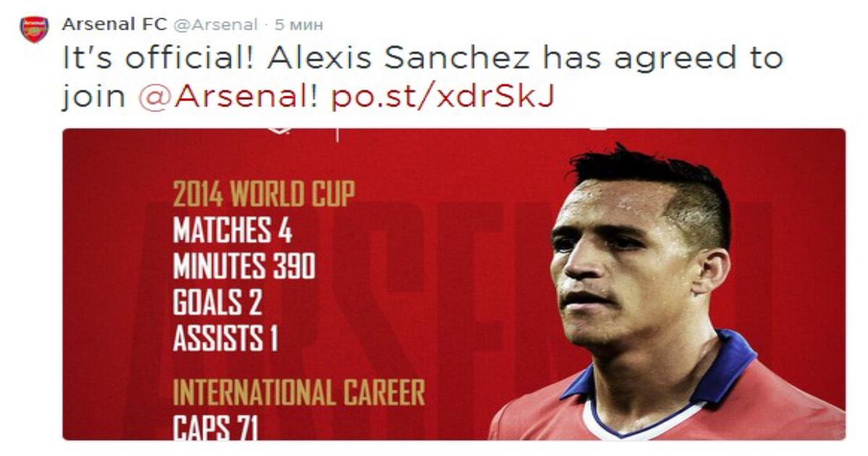Click the word "join" in the tweet

pyautogui.click(x=94, y=96)
